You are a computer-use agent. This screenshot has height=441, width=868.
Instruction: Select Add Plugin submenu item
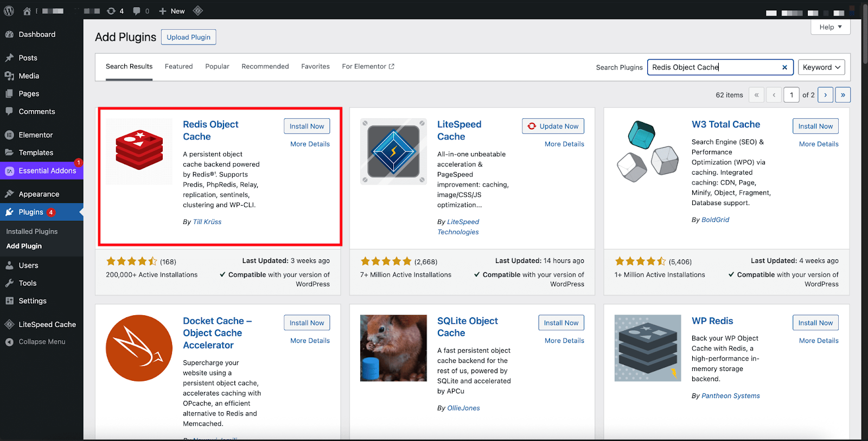coord(24,246)
